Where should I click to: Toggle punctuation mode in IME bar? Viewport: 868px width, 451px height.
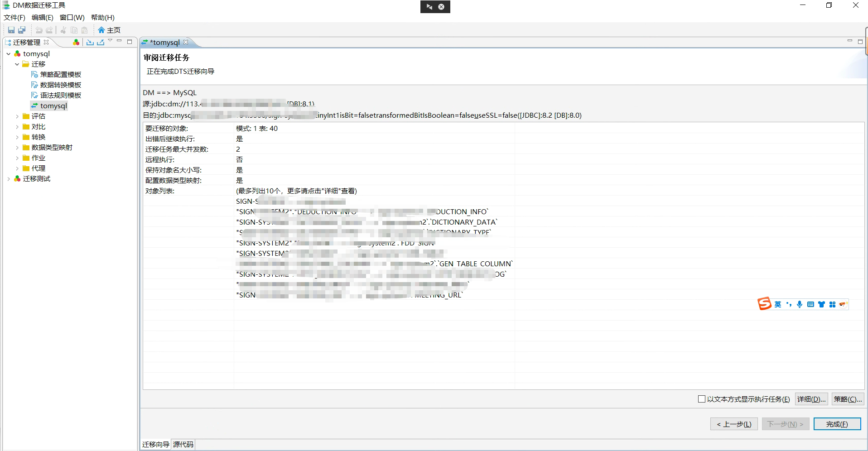click(x=789, y=304)
